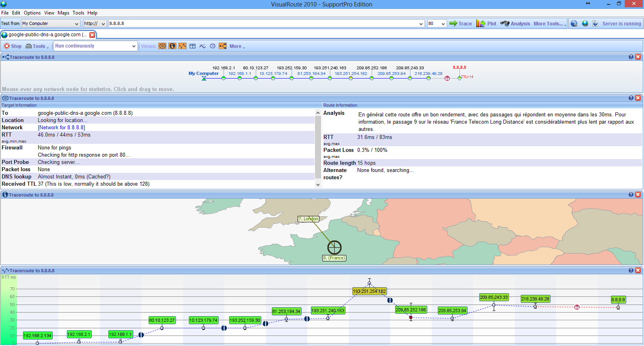This screenshot has width=644, height=346.
Task: Click the 10.123.179.74 hop label in route
Action: click(x=273, y=73)
